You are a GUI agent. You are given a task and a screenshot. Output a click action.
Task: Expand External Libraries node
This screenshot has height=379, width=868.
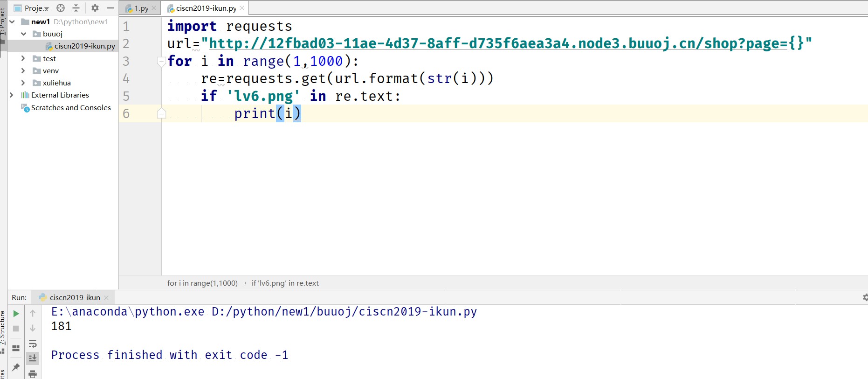[x=12, y=95]
